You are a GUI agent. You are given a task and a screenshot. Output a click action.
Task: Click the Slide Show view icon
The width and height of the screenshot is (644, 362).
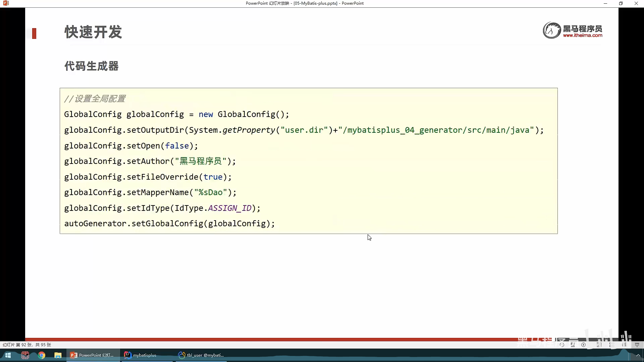tap(637, 345)
